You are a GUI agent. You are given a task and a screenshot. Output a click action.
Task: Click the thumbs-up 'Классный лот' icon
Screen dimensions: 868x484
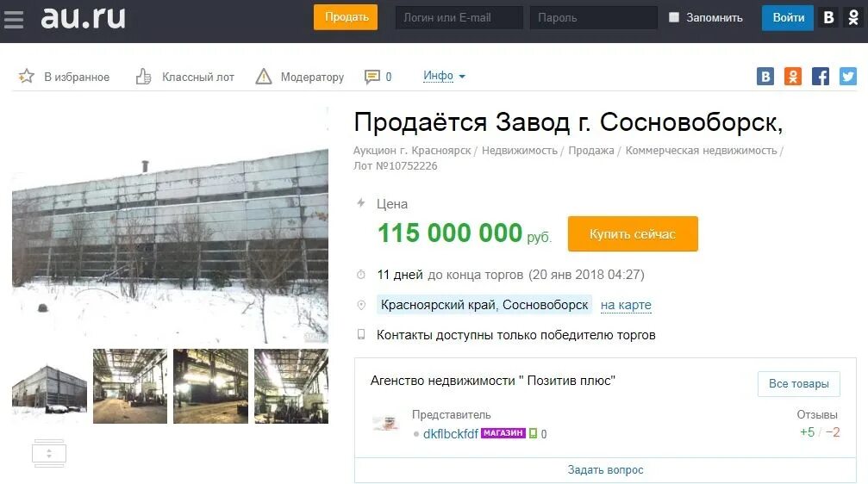tap(143, 77)
